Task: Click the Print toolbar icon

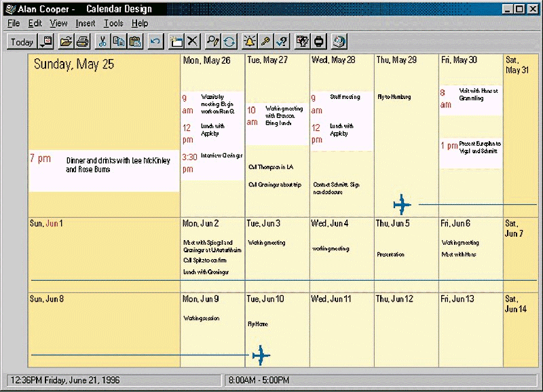Action: point(82,42)
